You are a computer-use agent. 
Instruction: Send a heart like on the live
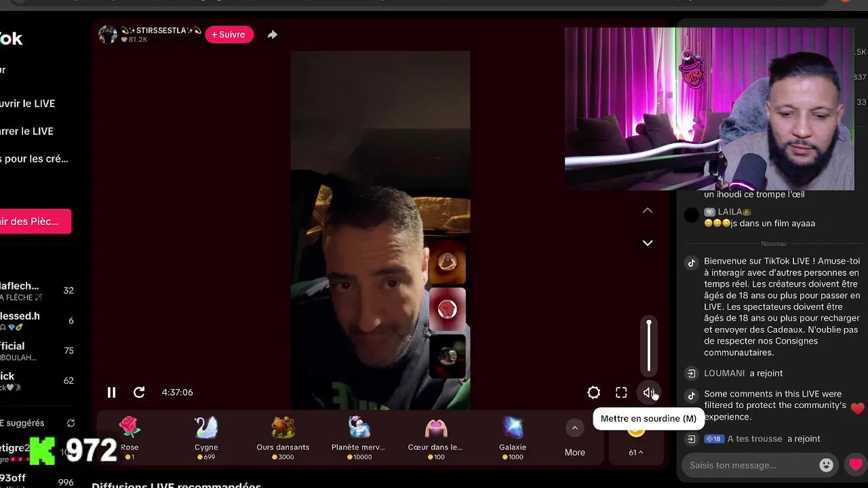[856, 465]
